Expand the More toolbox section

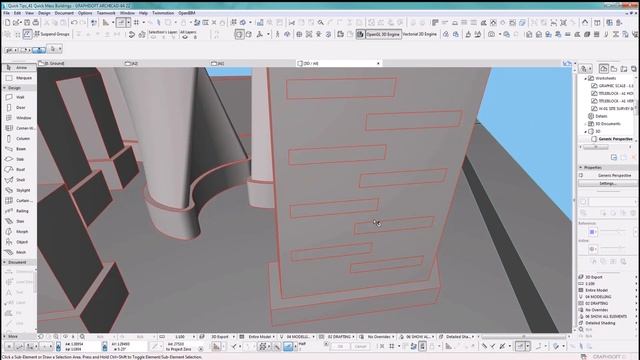point(4,336)
